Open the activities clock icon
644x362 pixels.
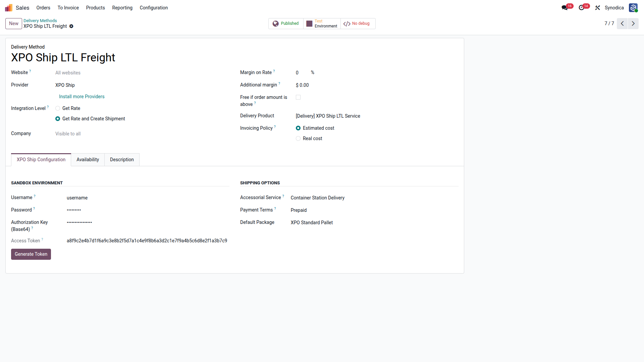(581, 8)
